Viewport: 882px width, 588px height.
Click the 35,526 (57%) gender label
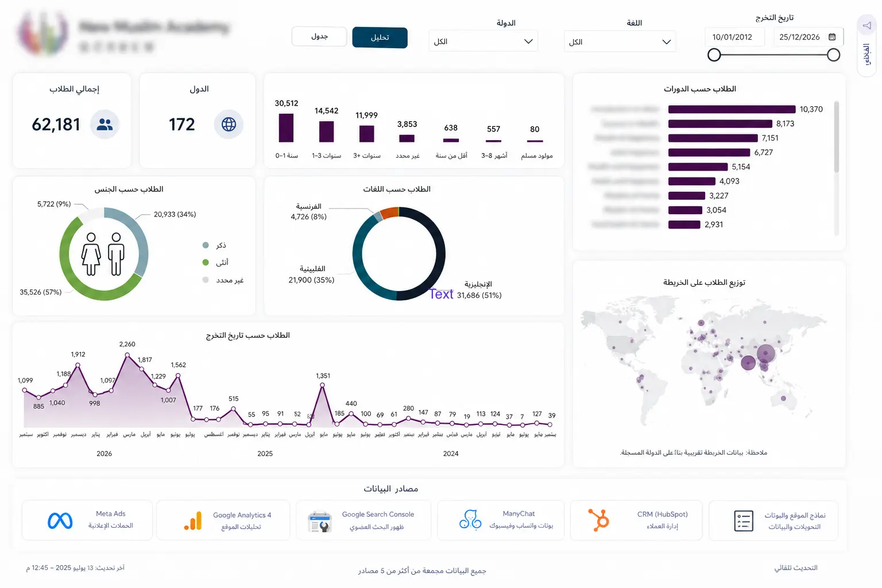click(41, 292)
